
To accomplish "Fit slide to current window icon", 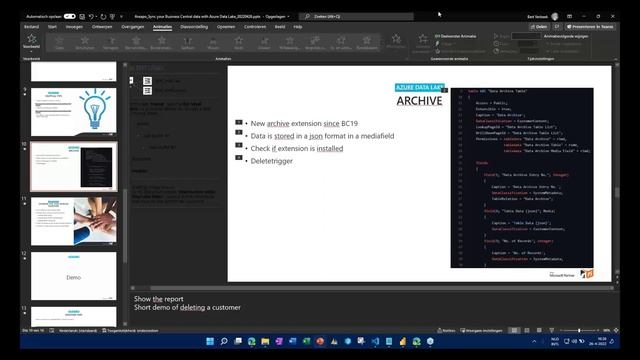I will [x=616, y=330].
